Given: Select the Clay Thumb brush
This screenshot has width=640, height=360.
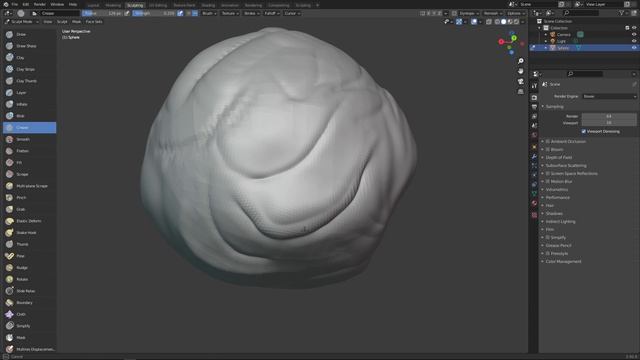Looking at the screenshot, I should click(29, 81).
